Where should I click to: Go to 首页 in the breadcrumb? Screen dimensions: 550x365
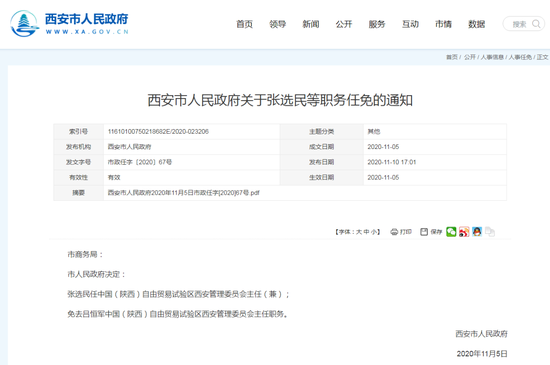[x=452, y=57]
